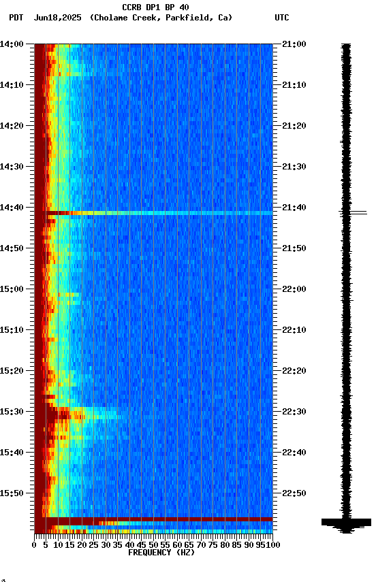Click the 50 Hz frequency axis label
Image resolution: width=376 pixels, height=588 pixels.
[x=153, y=545]
